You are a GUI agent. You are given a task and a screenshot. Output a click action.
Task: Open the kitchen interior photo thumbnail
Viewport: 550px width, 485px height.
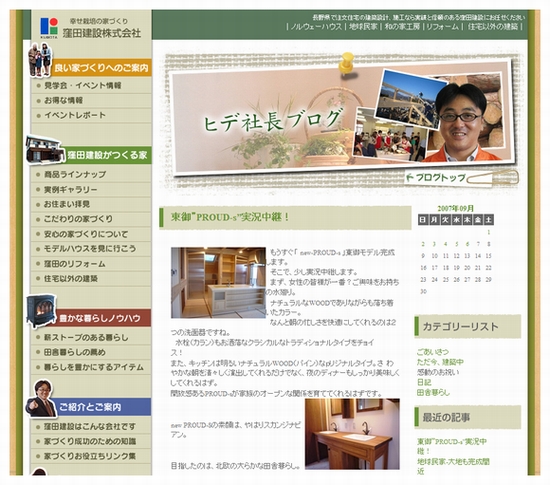click(x=218, y=283)
